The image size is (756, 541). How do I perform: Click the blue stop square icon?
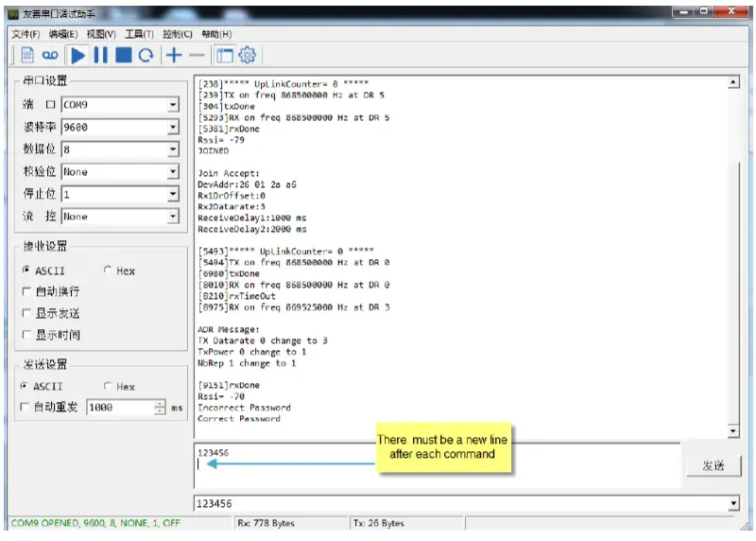[123, 56]
